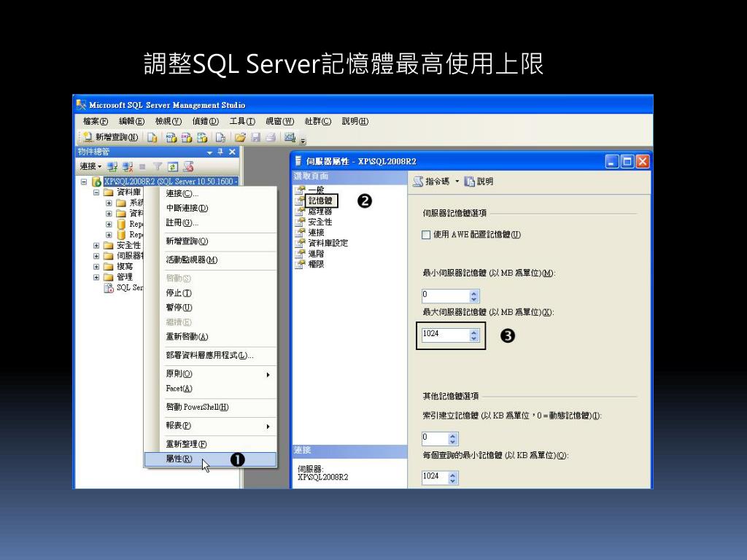Choose 連接(C)... in context menu
The height and width of the screenshot is (560, 747).
coord(211,193)
